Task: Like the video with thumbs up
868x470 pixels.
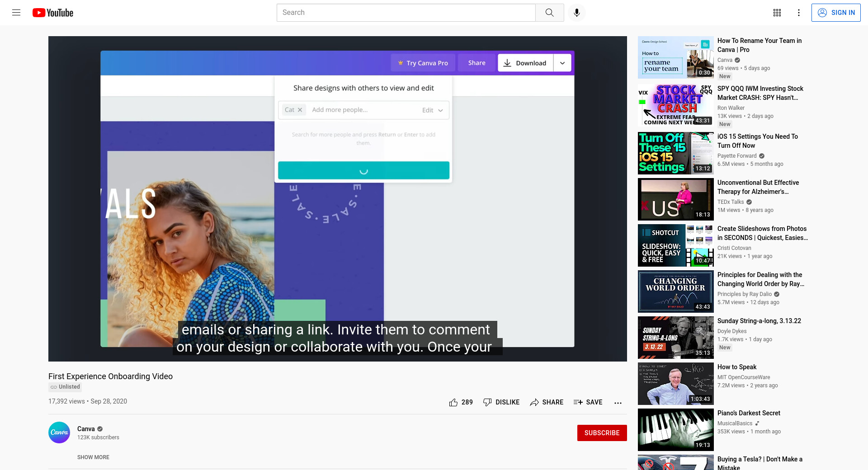Action: tap(461, 402)
